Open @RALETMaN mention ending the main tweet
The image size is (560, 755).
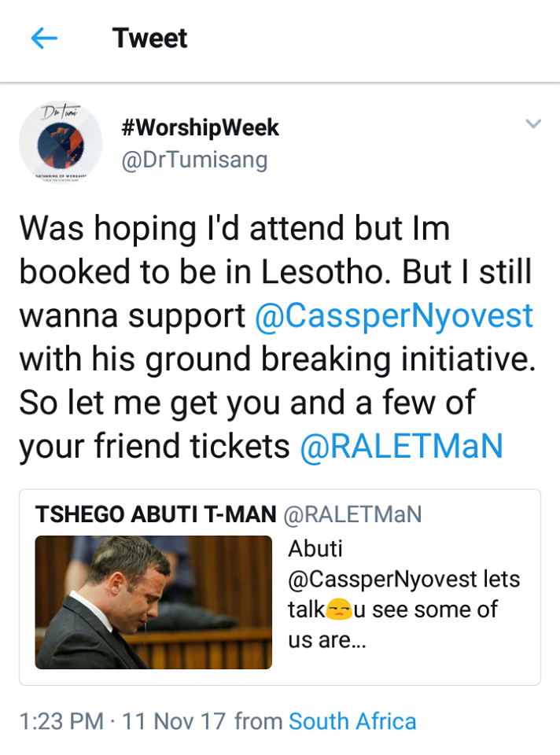[402, 447]
